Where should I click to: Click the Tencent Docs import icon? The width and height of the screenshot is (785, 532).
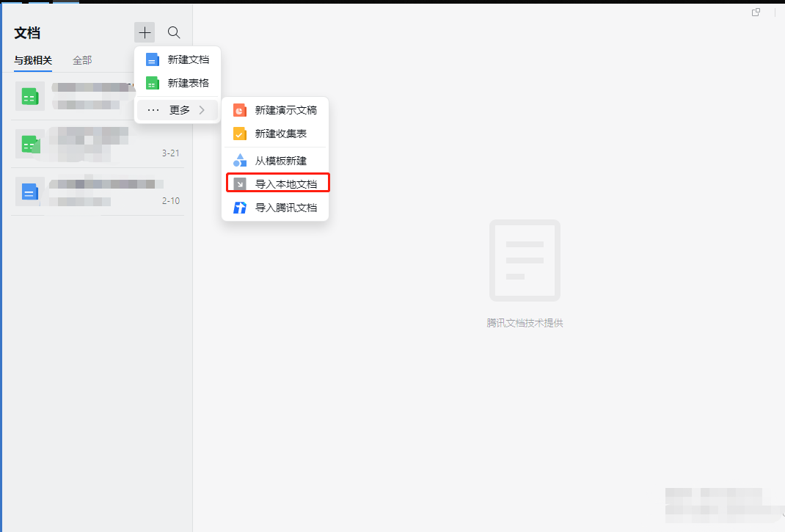239,208
